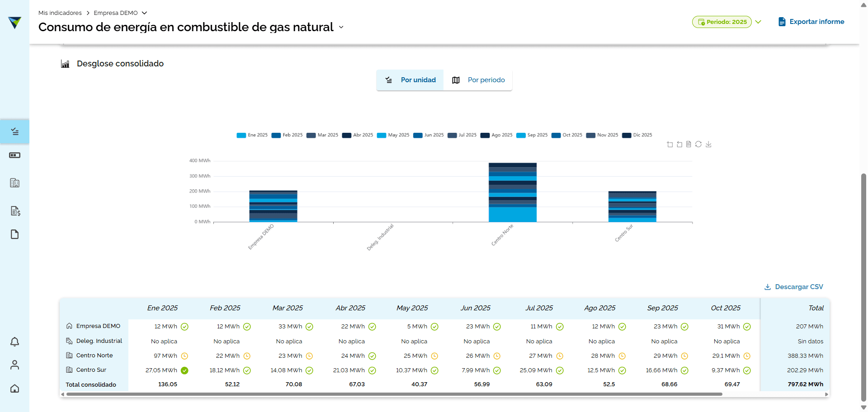Save chart as image via download icon
Image resolution: width=868 pixels, height=412 pixels.
coord(708,144)
